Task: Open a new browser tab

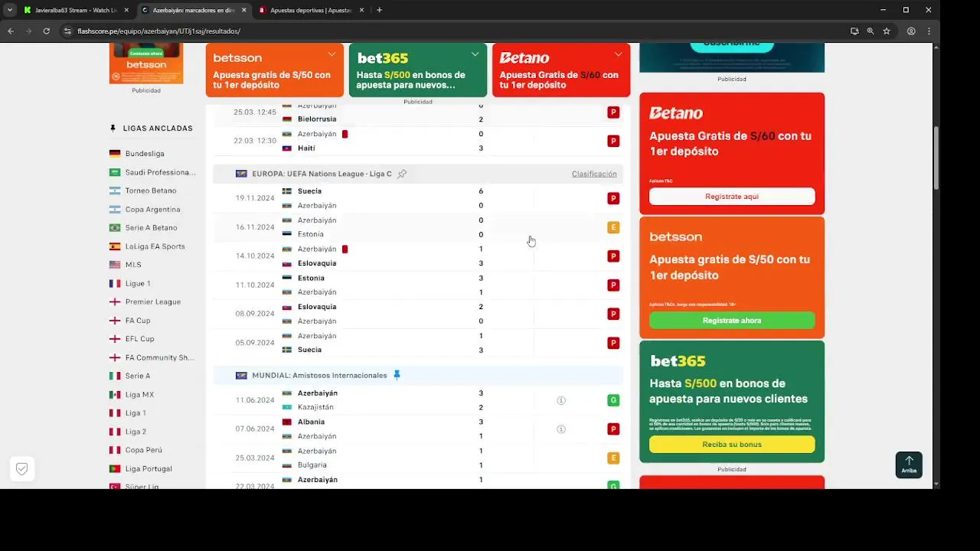Action: 379,10
